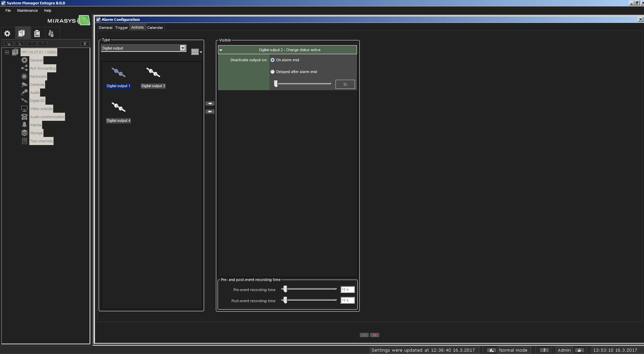Open the Maintenance menu
The height and width of the screenshot is (354, 644).
pyautogui.click(x=27, y=11)
